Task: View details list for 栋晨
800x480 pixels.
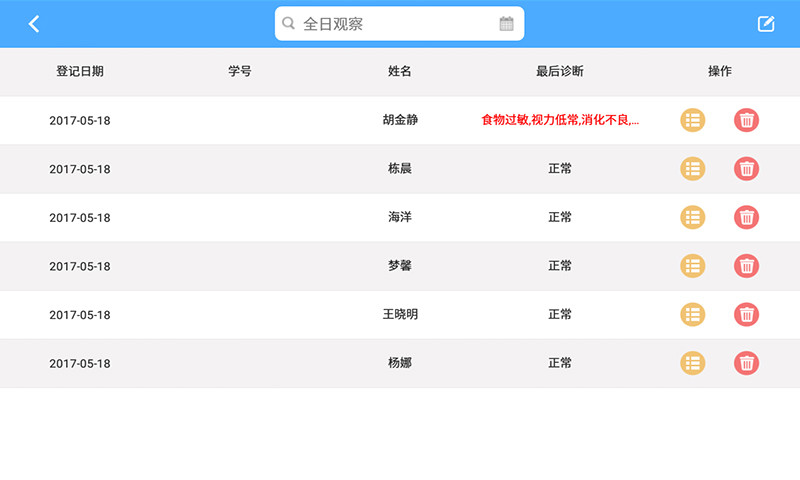Action: tap(693, 169)
